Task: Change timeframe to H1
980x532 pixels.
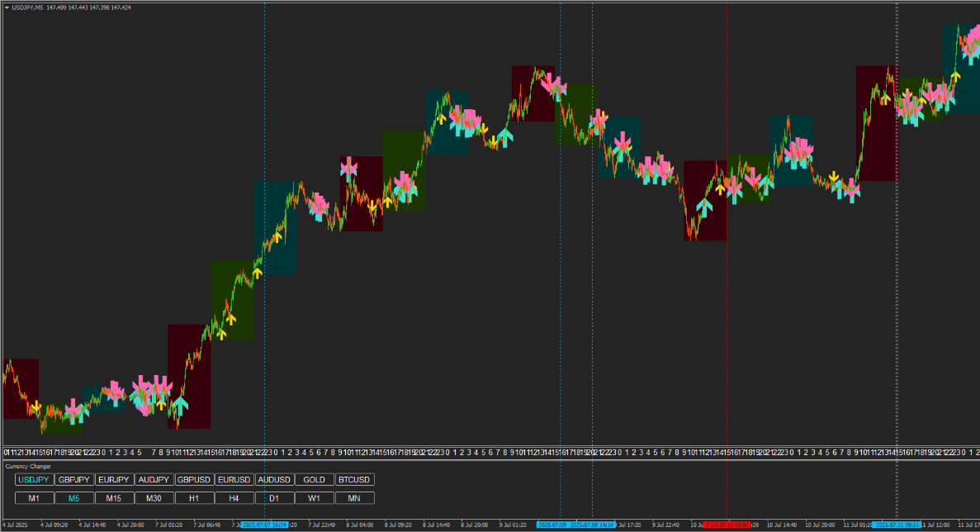Action: pos(194,498)
